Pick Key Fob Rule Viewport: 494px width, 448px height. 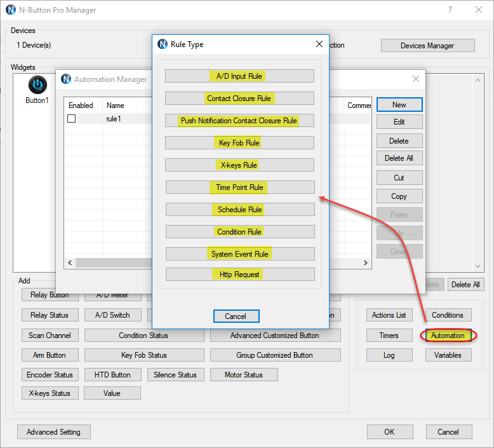click(x=239, y=143)
